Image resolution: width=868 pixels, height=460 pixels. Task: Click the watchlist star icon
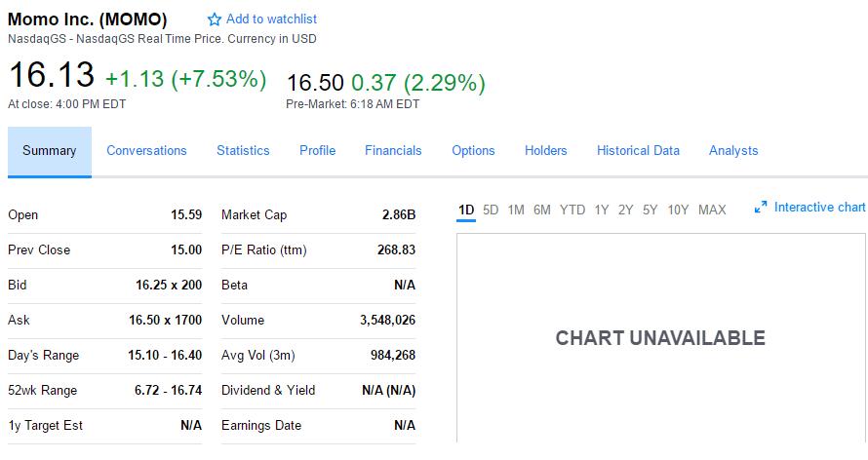(215, 19)
